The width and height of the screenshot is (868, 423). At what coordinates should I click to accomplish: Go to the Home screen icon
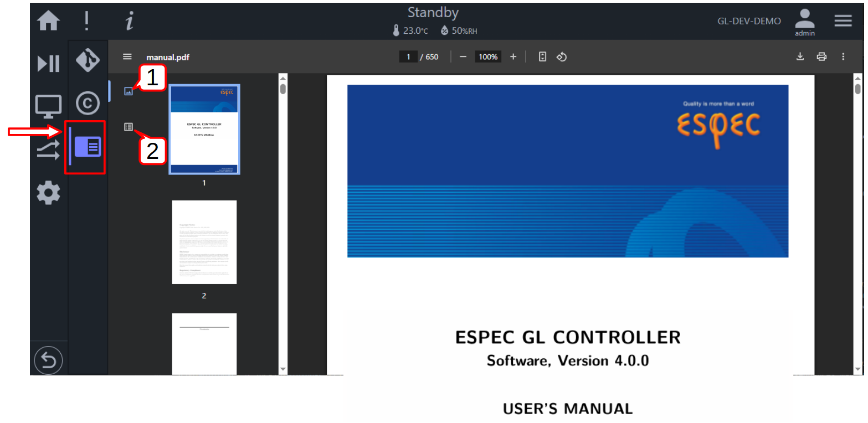(x=49, y=21)
